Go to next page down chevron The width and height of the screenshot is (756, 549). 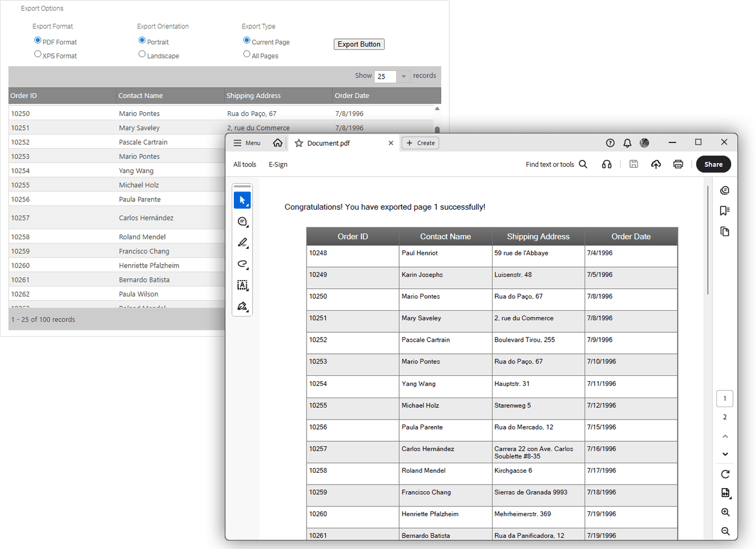(725, 454)
